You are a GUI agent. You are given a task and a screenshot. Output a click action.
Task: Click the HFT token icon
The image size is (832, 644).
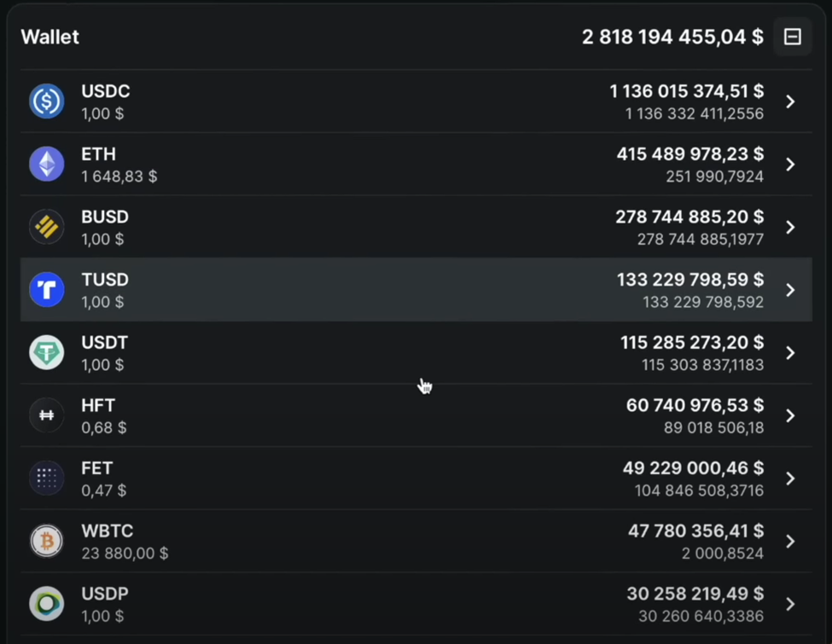[47, 415]
